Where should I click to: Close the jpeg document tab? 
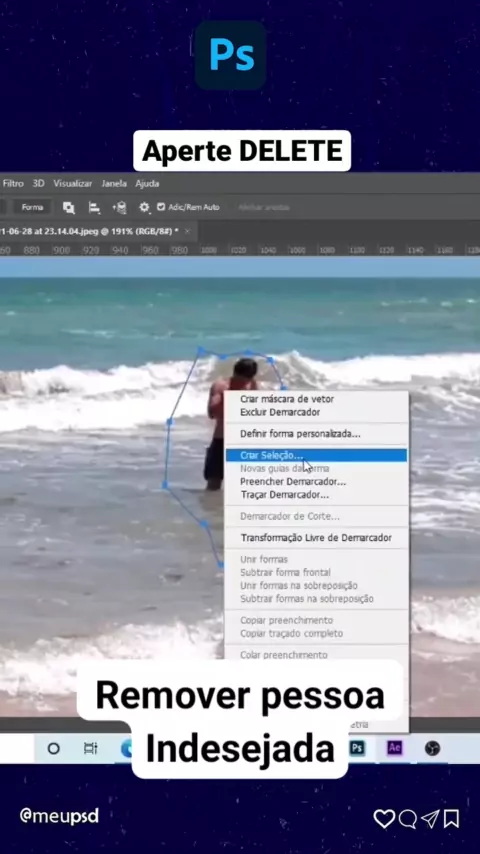[187, 231]
